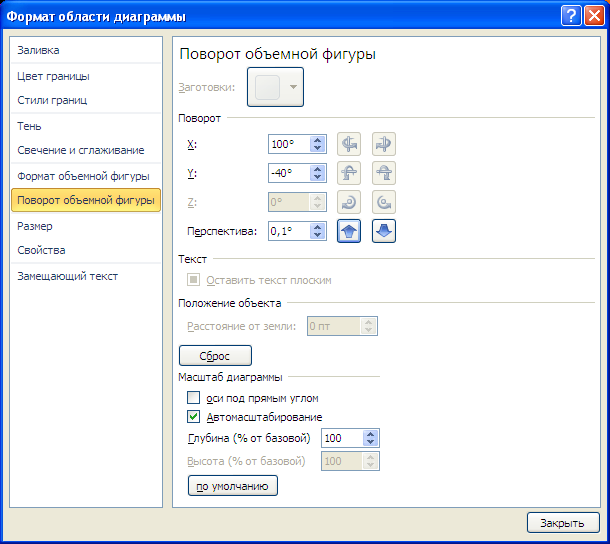Click the rotate down icon in the Y row

click(x=384, y=173)
